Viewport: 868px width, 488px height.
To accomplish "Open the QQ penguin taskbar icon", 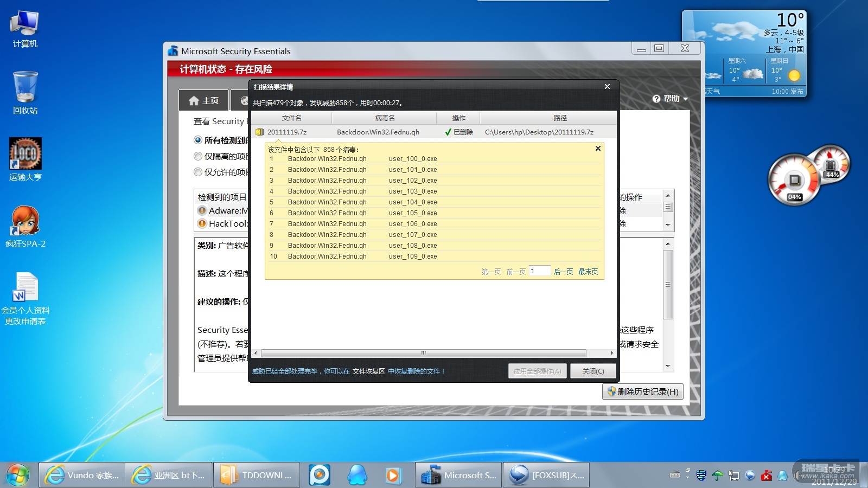I will point(356,475).
